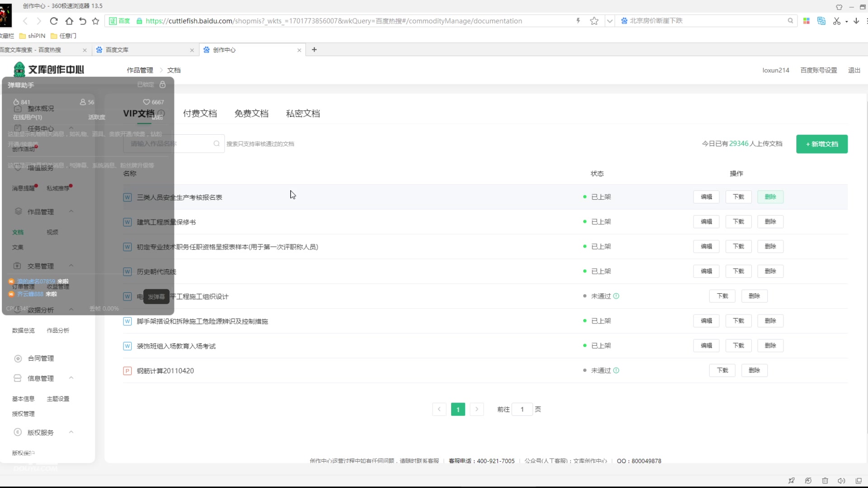Download 建筑工程质量保修书 document
The image size is (868, 488).
(738, 222)
